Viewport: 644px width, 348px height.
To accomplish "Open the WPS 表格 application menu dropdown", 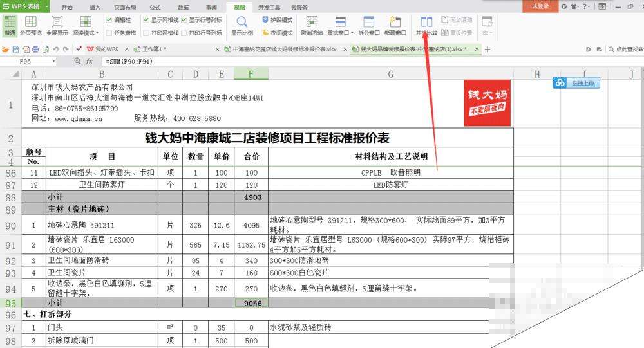I will (46, 6).
